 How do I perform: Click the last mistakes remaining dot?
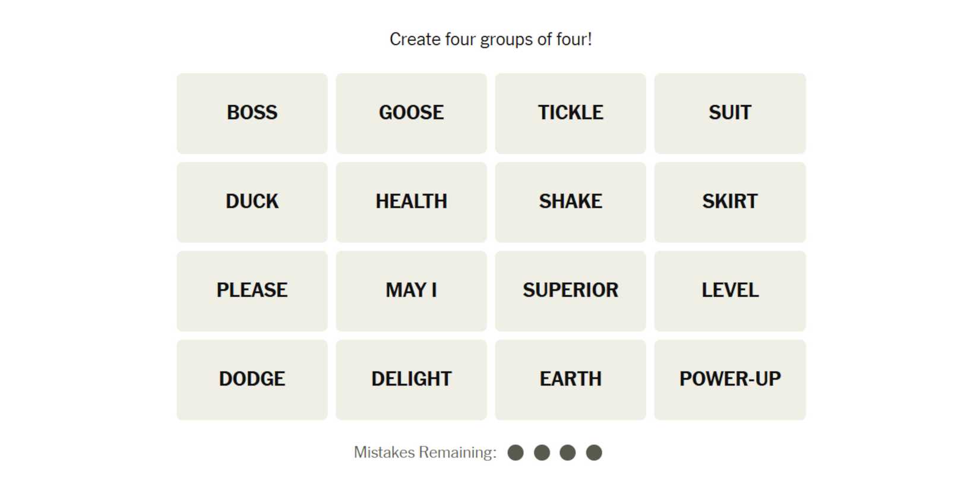594,453
